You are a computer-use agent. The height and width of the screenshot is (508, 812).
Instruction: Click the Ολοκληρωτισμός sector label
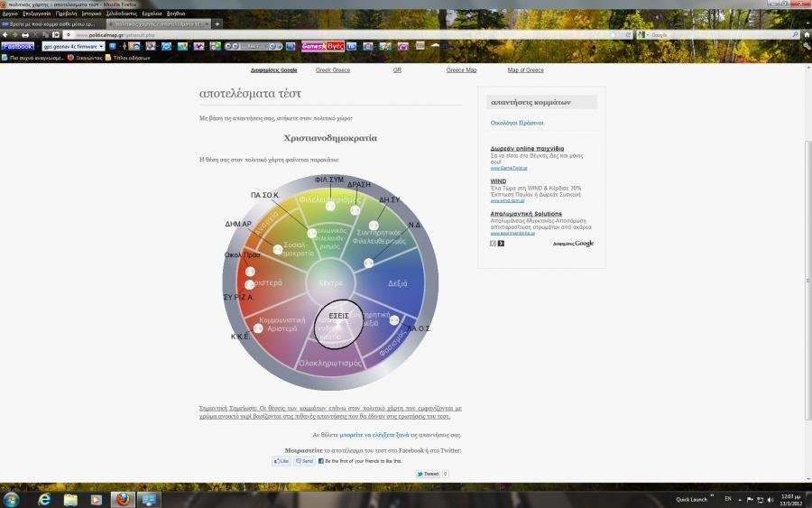(x=330, y=363)
